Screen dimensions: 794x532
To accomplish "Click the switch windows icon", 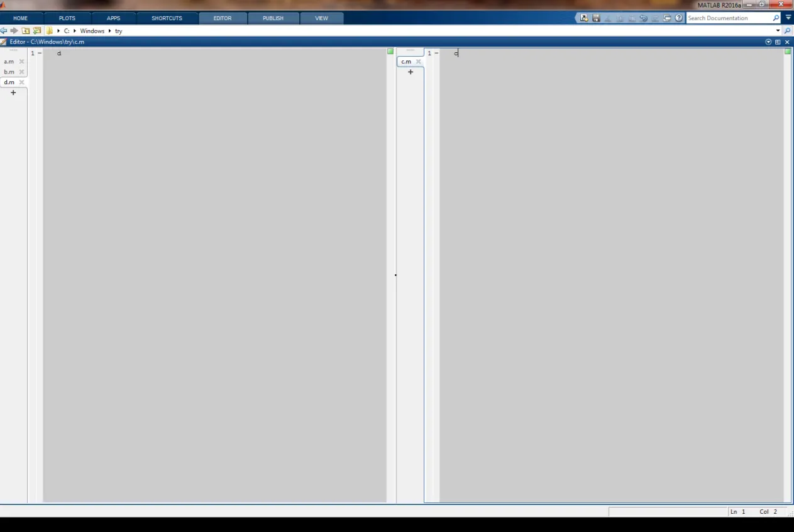I will [x=667, y=18].
